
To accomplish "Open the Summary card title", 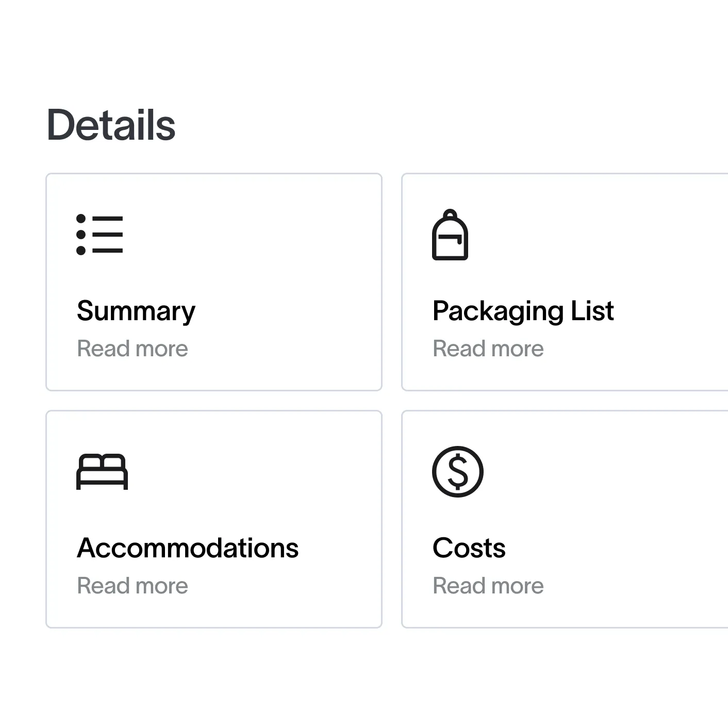I will pyautogui.click(x=136, y=311).
